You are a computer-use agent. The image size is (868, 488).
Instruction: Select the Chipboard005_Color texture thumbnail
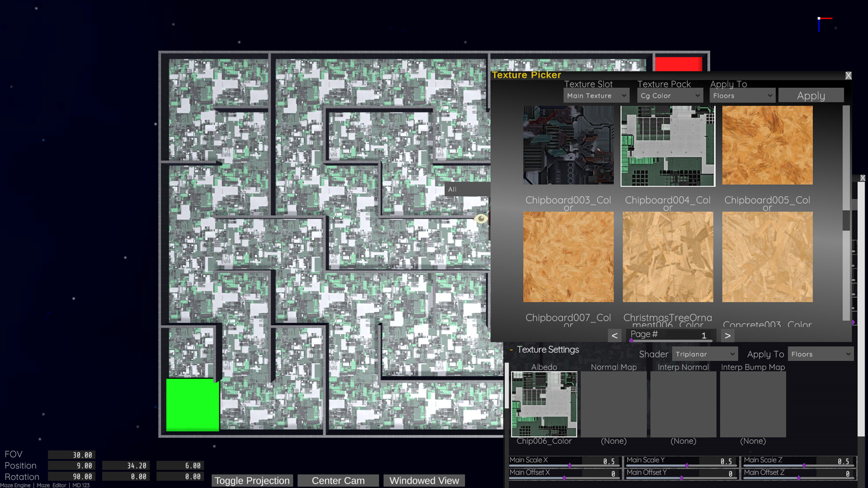point(767,145)
